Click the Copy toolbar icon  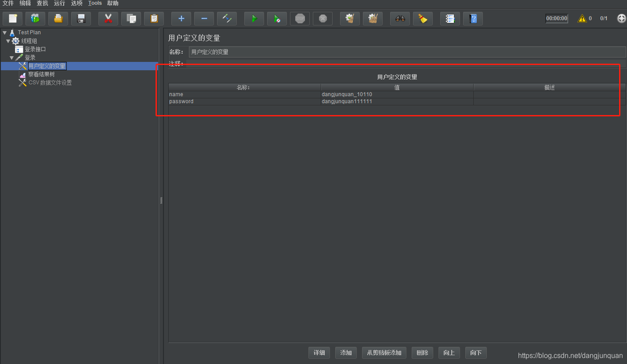click(x=131, y=18)
